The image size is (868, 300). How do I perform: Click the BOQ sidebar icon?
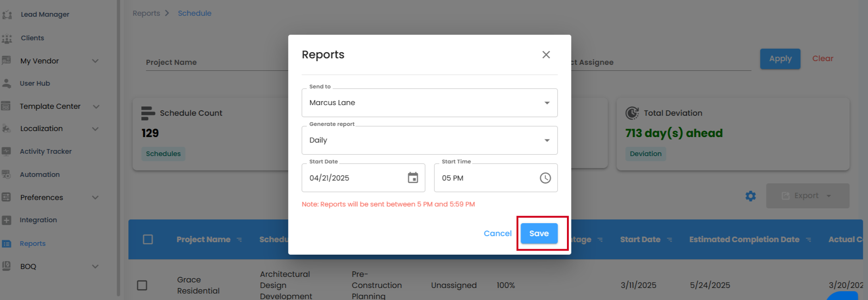point(6,266)
